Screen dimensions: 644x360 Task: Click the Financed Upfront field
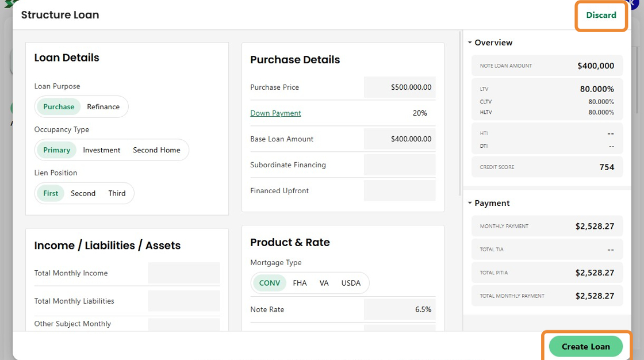pos(400,191)
